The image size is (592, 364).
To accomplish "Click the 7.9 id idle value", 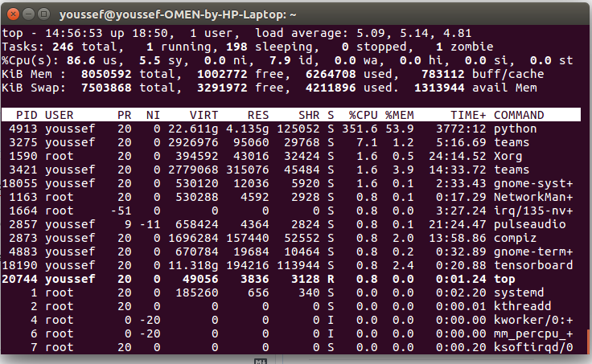I will pos(280,60).
